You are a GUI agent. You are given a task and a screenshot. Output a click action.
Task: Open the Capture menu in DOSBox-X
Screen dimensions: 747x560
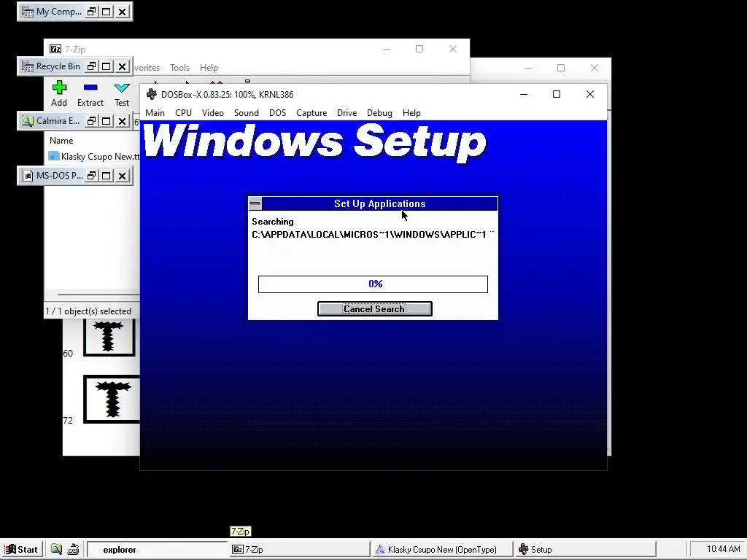(311, 113)
